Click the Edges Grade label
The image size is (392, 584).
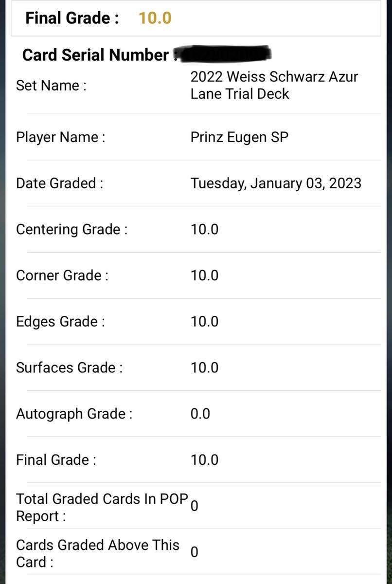click(x=60, y=322)
